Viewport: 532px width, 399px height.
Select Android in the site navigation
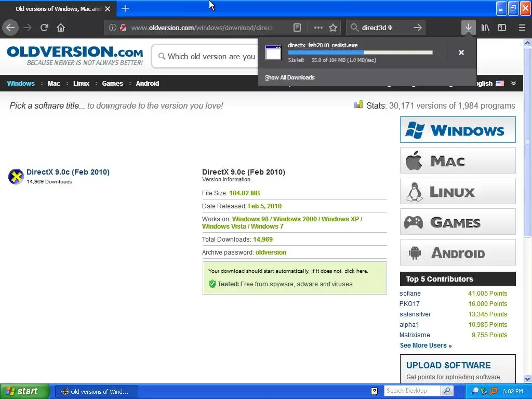click(x=147, y=84)
